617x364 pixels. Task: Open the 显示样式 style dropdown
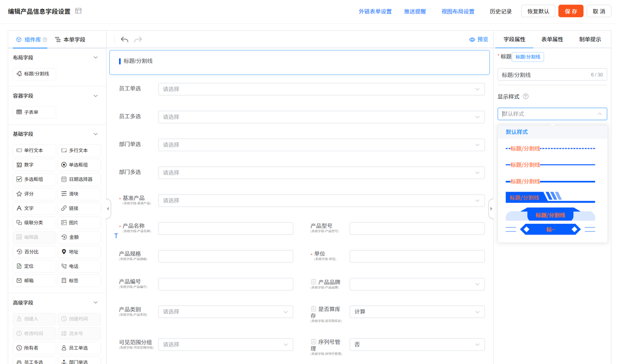pos(552,114)
